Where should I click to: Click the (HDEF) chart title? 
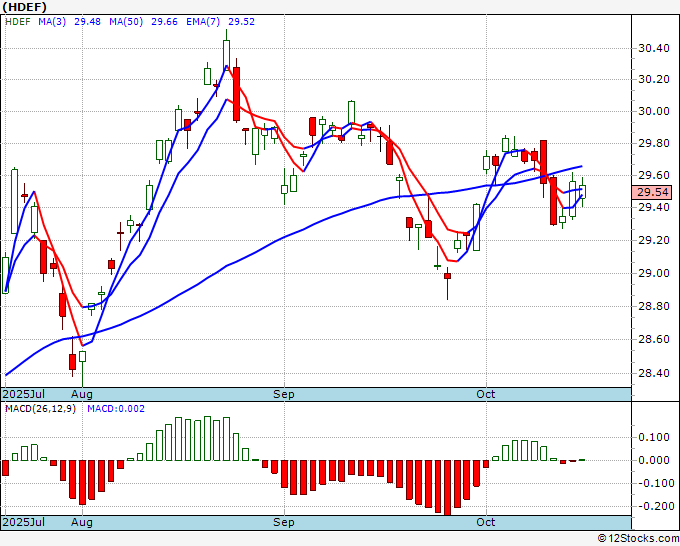(25, 7)
